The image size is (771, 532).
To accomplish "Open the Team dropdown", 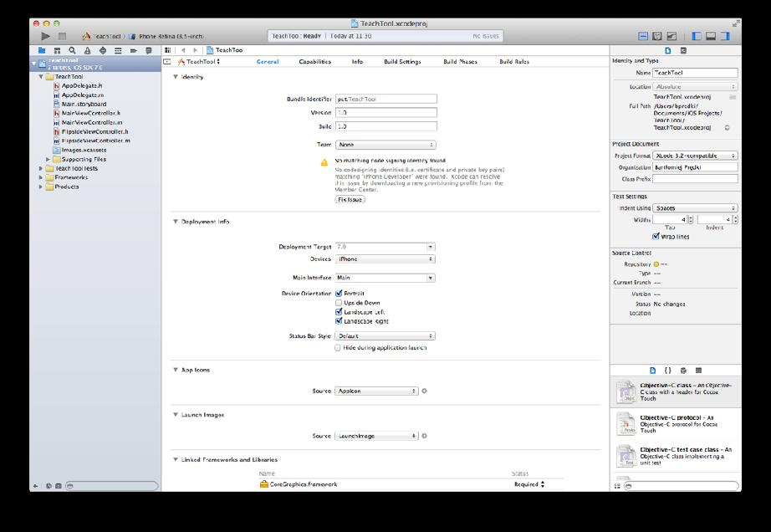I will point(385,145).
